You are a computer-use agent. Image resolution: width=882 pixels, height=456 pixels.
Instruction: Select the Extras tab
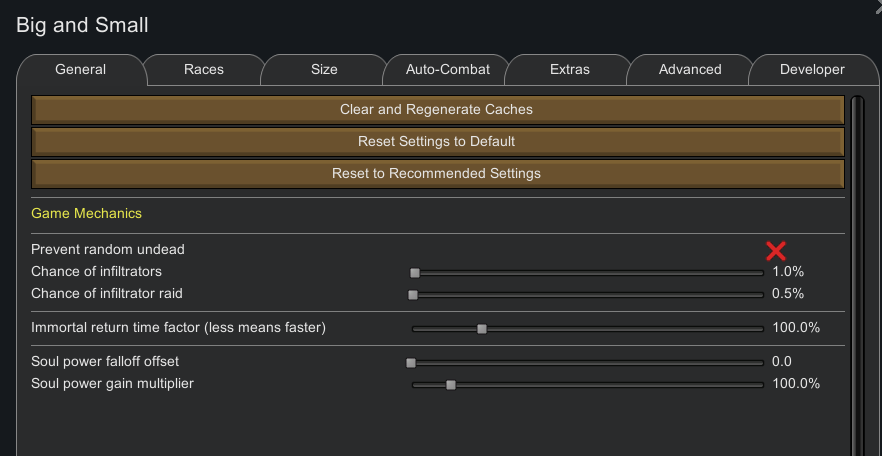click(570, 70)
